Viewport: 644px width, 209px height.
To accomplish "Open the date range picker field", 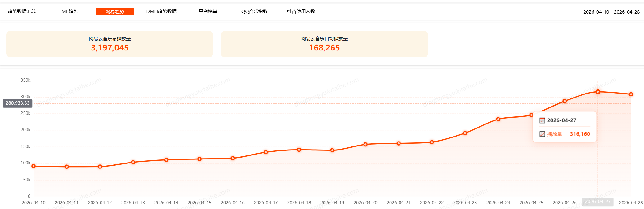I will point(611,12).
